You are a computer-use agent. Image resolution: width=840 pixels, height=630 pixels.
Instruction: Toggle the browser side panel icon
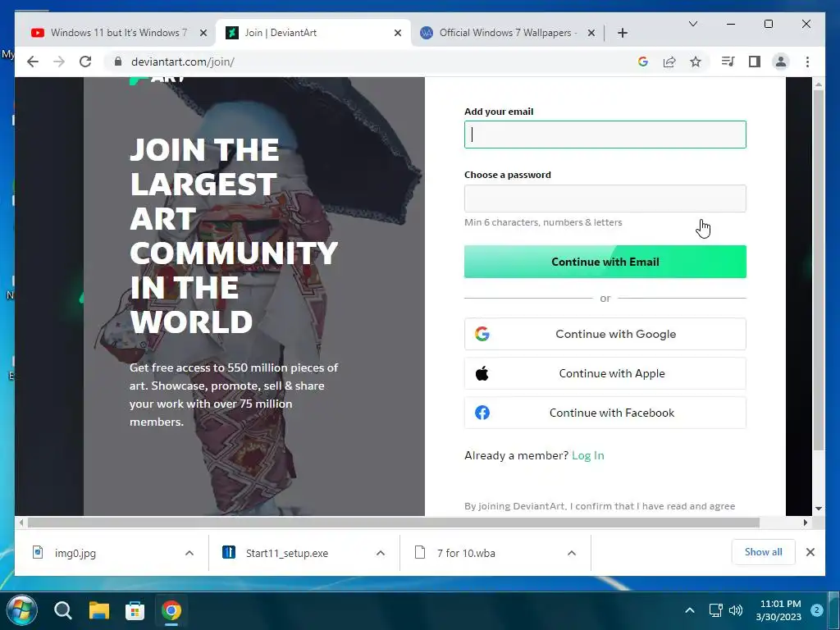[755, 62]
